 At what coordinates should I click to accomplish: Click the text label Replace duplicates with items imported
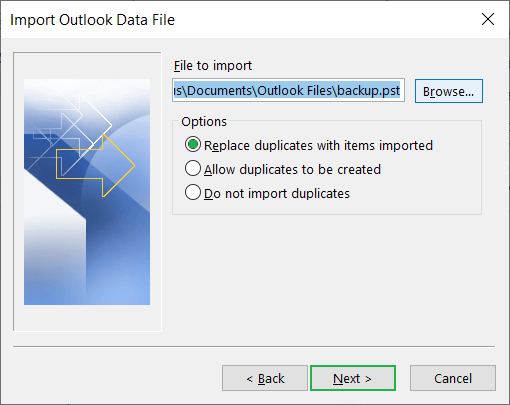pyautogui.click(x=318, y=145)
